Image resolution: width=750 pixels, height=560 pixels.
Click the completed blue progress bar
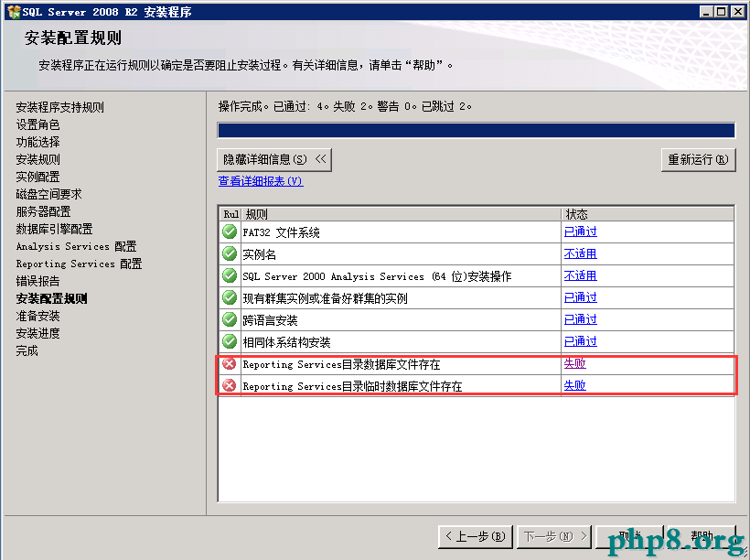[x=476, y=130]
